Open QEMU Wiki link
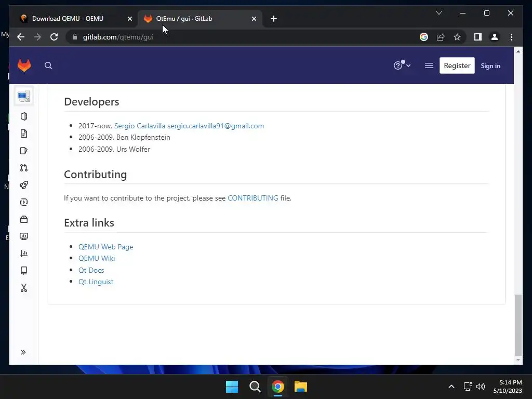Image resolution: width=532 pixels, height=399 pixels. coord(97,259)
